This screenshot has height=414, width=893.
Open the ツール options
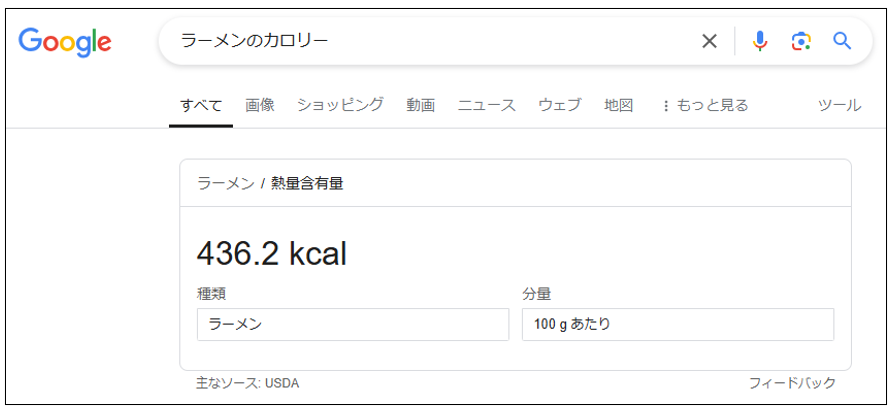[839, 105]
